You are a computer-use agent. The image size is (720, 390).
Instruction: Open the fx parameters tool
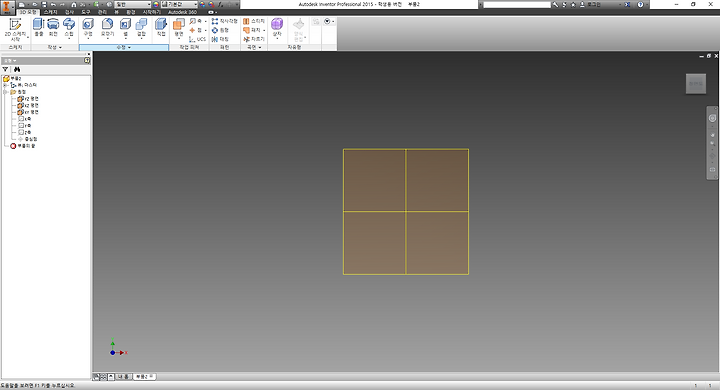(x=221, y=4)
